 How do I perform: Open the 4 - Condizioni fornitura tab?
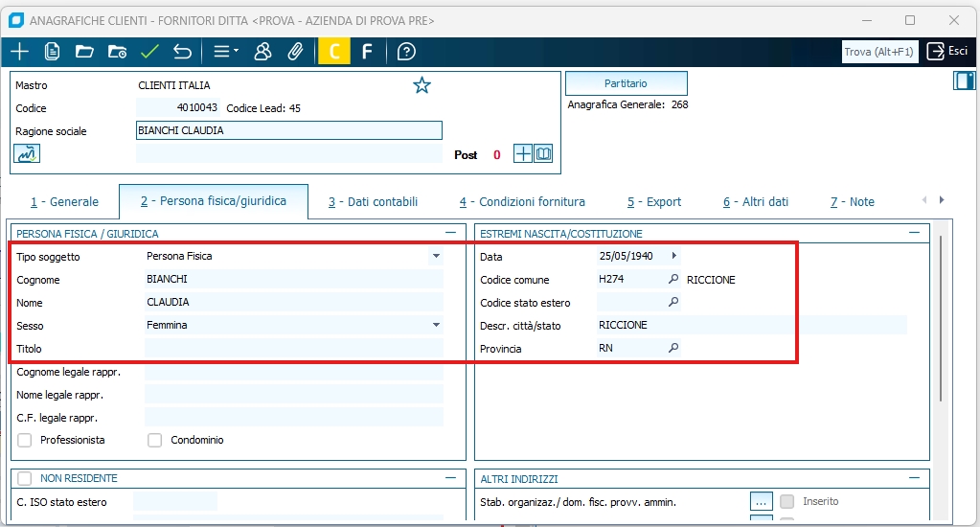(522, 202)
